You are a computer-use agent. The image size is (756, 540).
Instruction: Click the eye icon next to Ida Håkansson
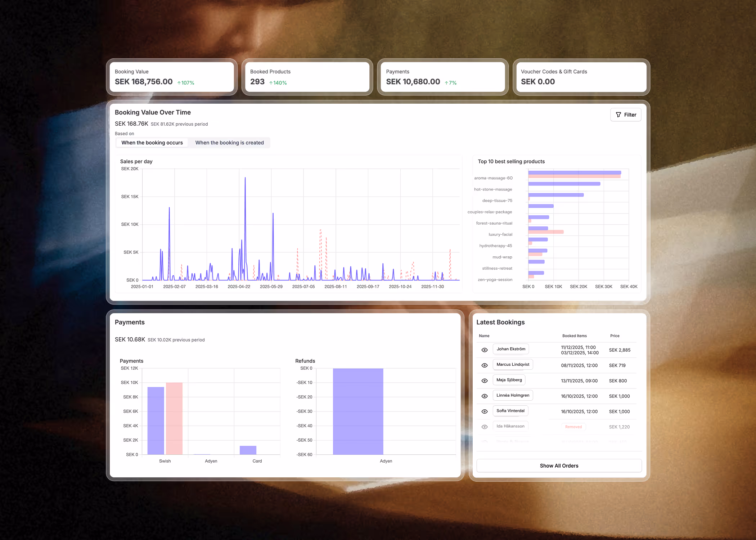[x=484, y=427]
